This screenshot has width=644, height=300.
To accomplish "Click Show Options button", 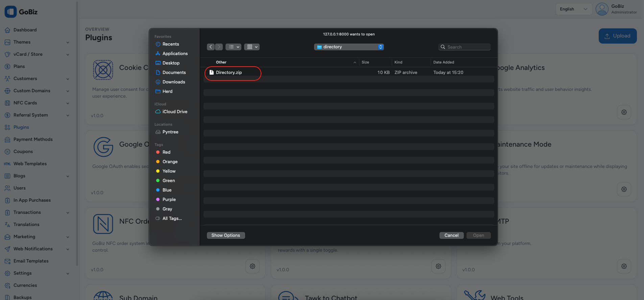I will click(x=226, y=235).
